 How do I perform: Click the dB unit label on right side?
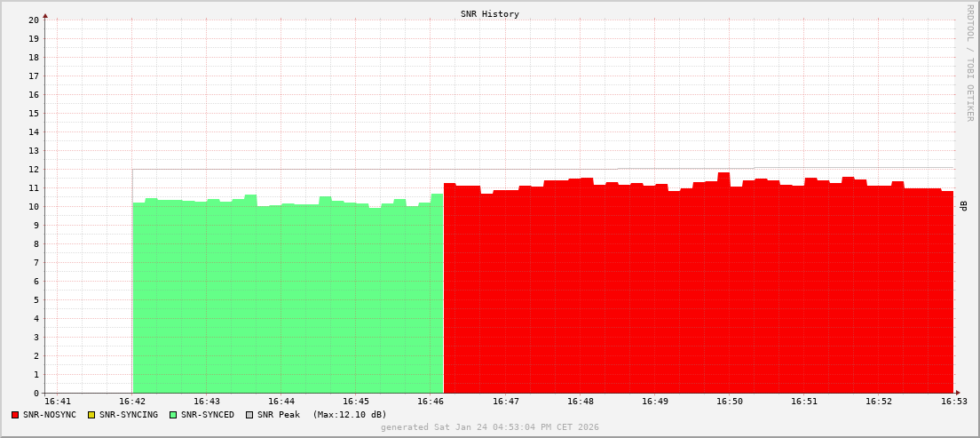click(x=963, y=206)
